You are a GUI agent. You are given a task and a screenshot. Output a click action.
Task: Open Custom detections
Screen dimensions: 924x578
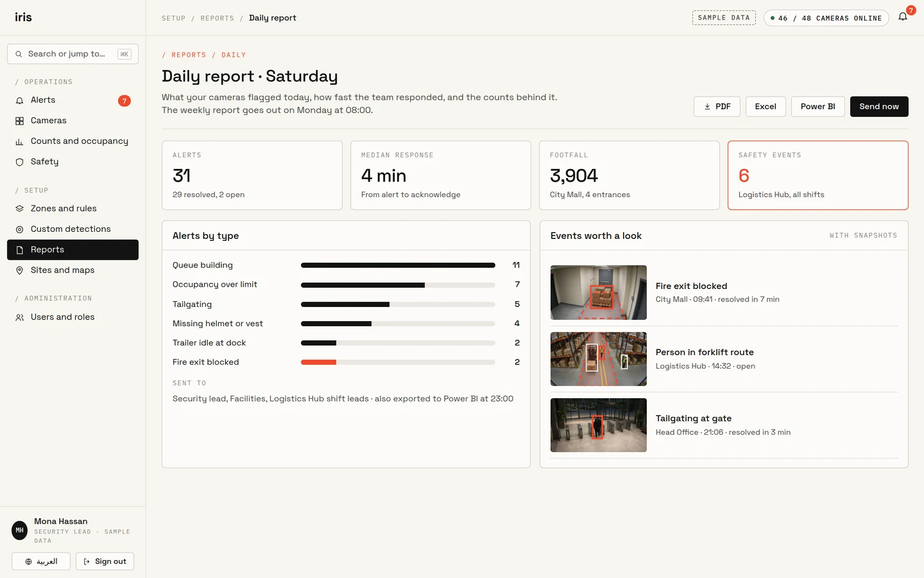coord(73,229)
